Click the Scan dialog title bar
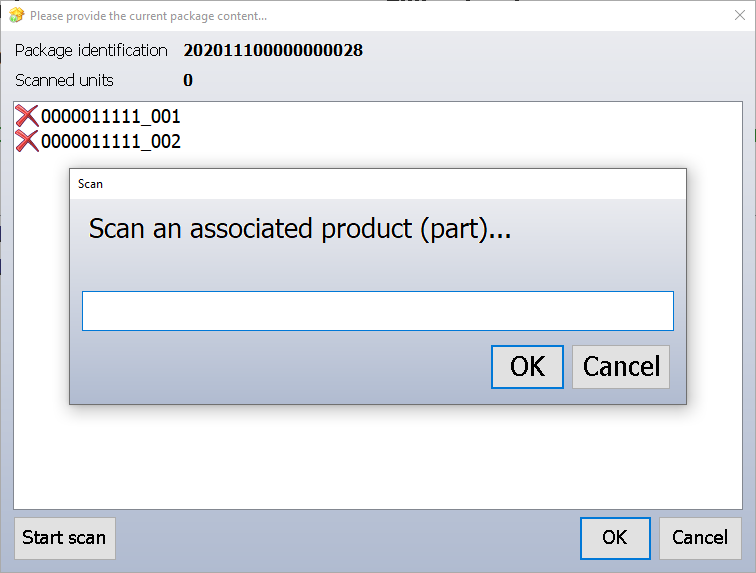Viewport: 756px width, 573px height. click(x=377, y=184)
